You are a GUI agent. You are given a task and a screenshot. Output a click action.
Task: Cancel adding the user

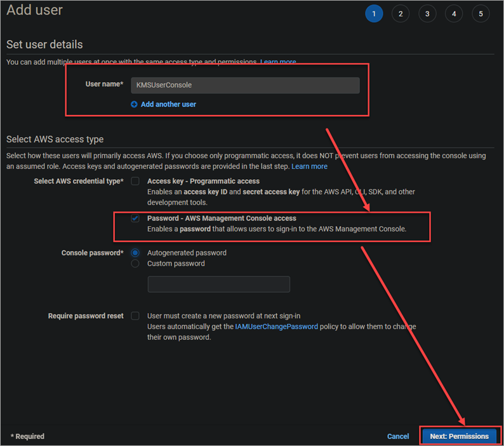pos(398,436)
